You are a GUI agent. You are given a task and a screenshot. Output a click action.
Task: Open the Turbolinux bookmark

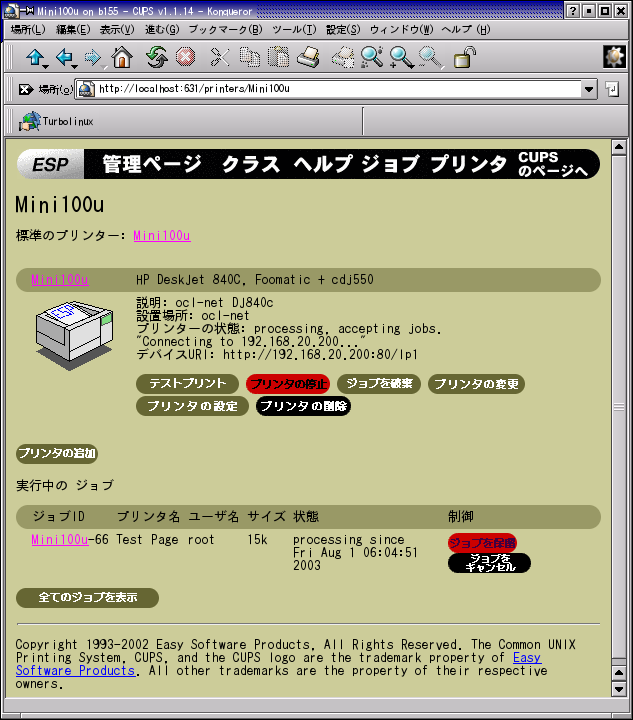click(56, 122)
